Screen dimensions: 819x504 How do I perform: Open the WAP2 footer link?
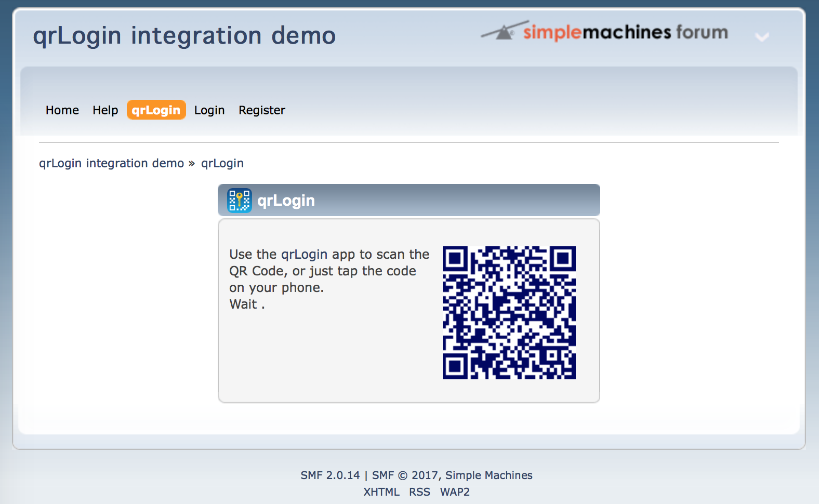pyautogui.click(x=455, y=492)
